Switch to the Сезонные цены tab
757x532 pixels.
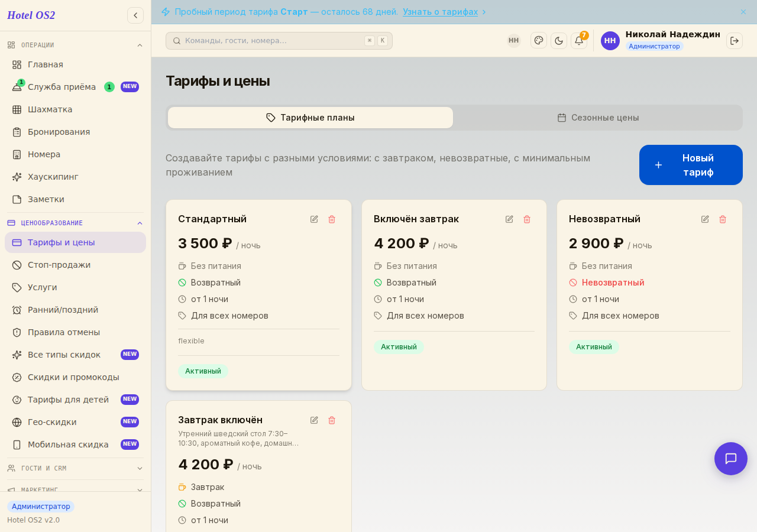point(598,118)
